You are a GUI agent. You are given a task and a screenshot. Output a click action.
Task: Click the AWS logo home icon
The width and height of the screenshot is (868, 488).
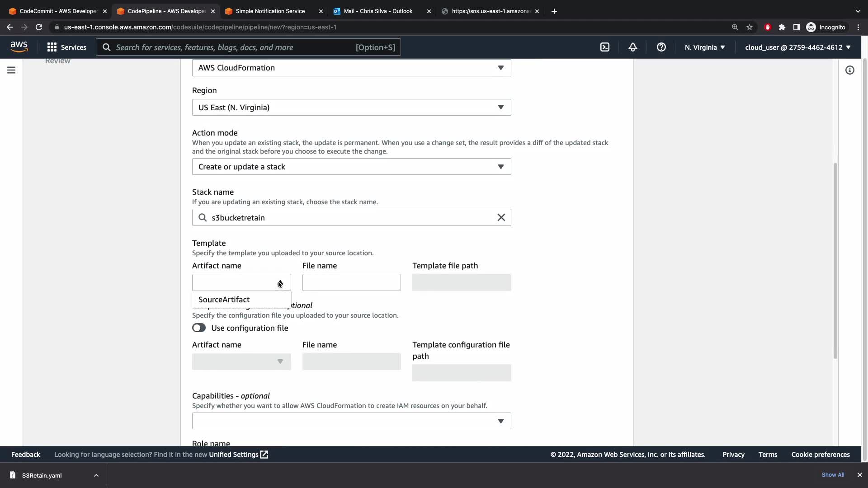coord(19,47)
